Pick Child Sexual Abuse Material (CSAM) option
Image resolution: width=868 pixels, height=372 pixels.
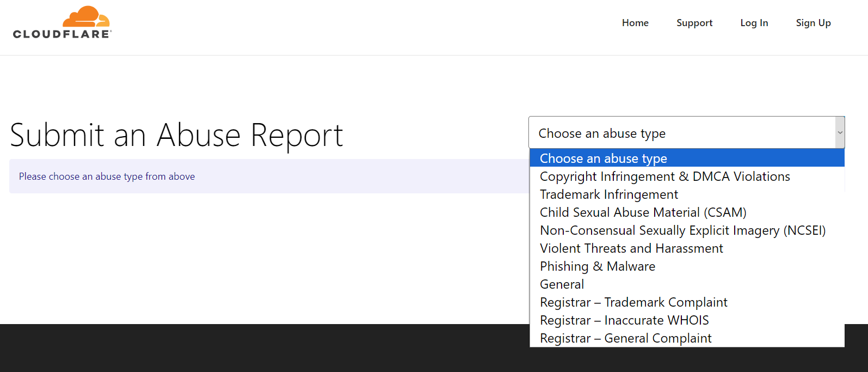coord(643,212)
